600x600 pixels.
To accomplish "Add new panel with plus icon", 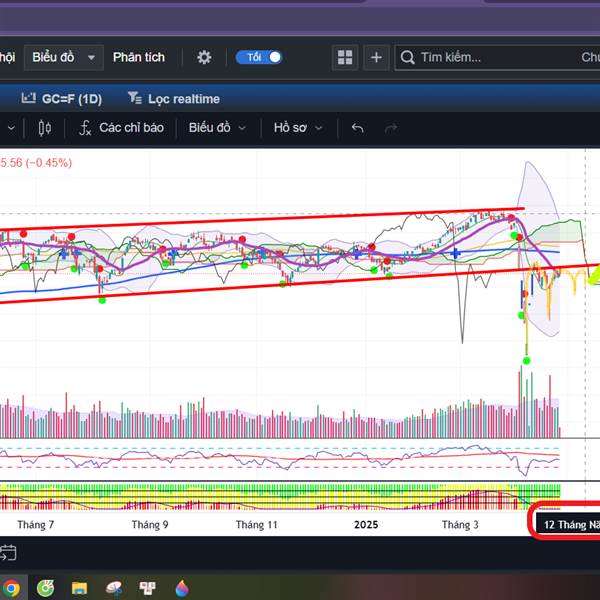I will (x=376, y=57).
